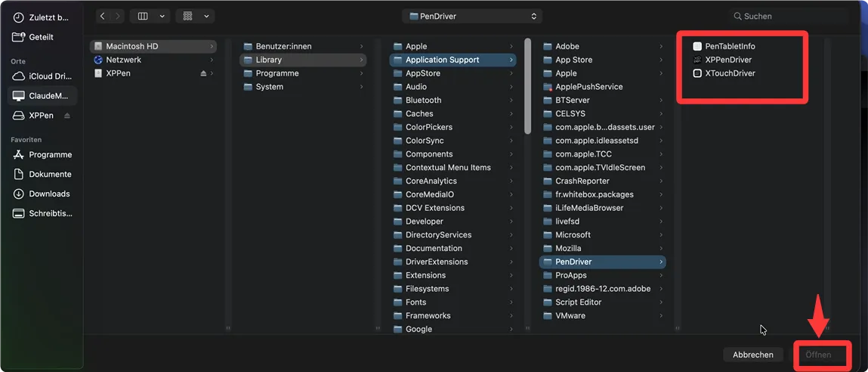The image size is (868, 372).
Task: Click the forward navigation arrow
Action: 117,16
